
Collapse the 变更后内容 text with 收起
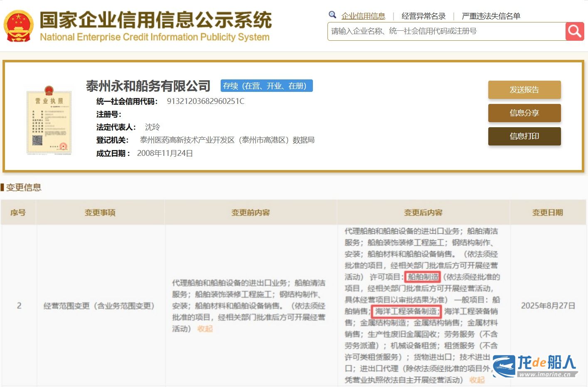click(x=477, y=380)
